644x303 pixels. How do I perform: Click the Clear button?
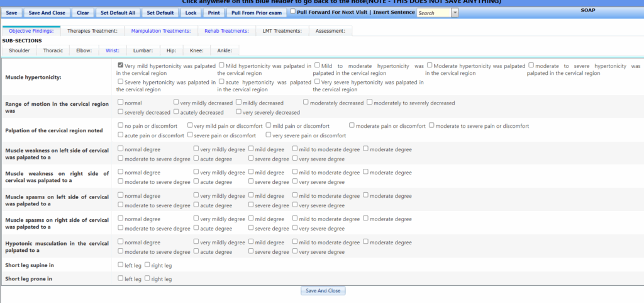[x=83, y=13]
